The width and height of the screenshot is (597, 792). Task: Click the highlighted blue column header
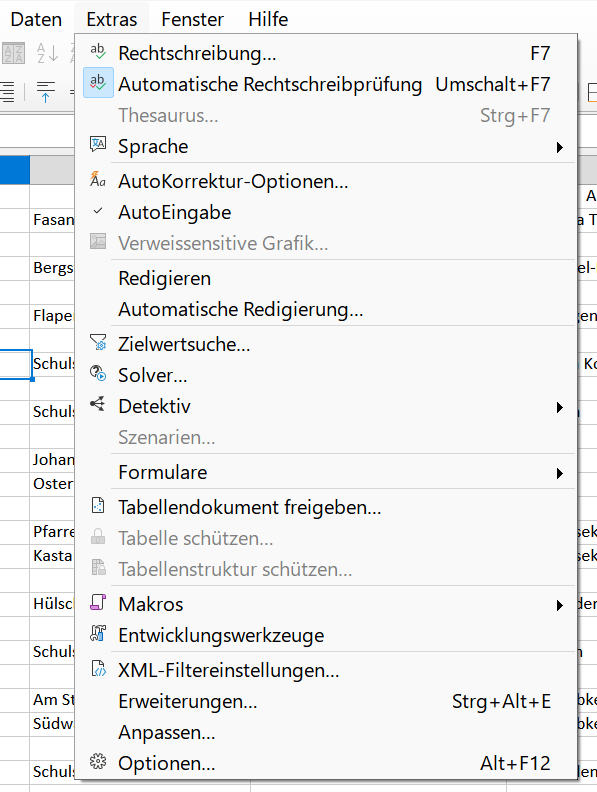coord(15,170)
